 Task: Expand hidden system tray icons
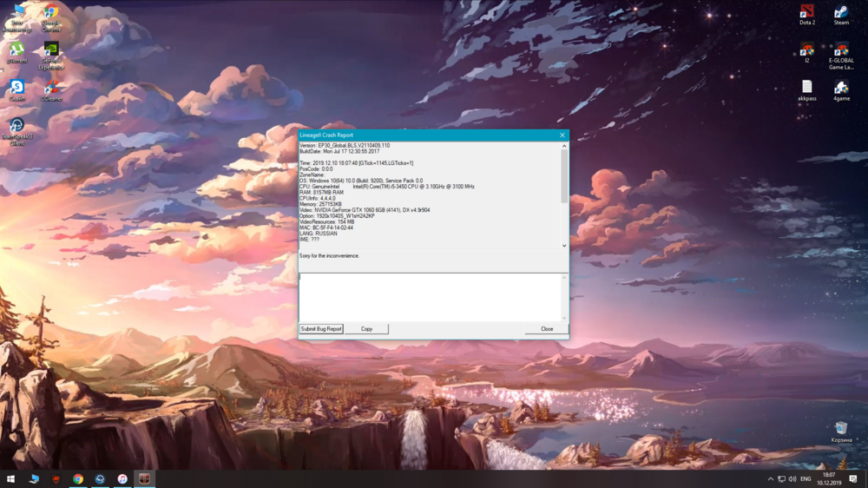(770, 478)
